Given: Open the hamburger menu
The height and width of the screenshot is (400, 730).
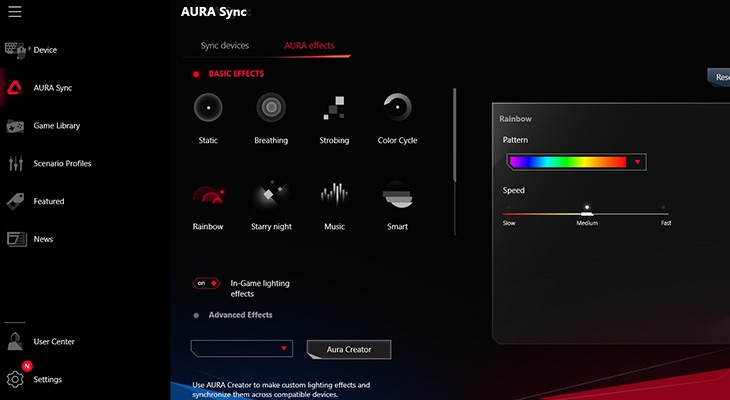Looking at the screenshot, I should 15,12.
